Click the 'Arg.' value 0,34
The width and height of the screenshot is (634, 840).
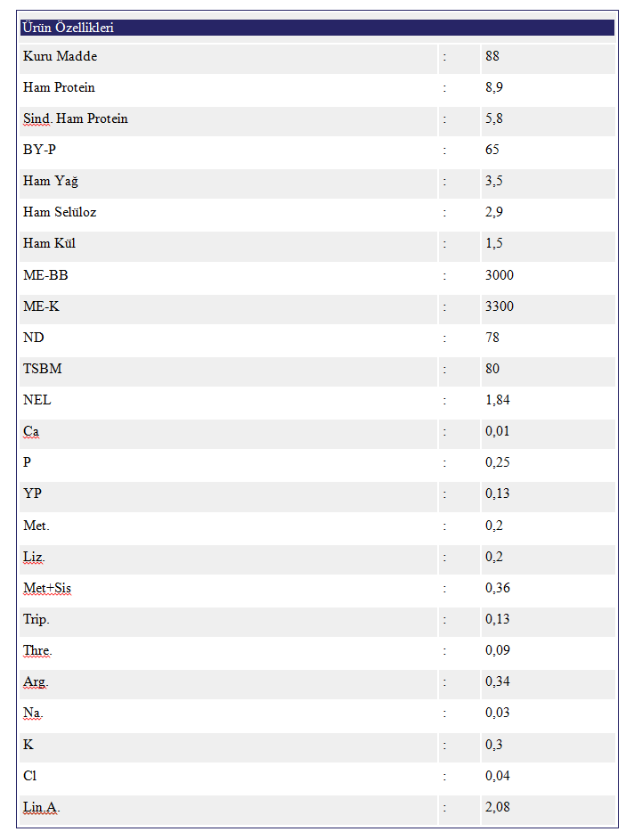(x=498, y=681)
